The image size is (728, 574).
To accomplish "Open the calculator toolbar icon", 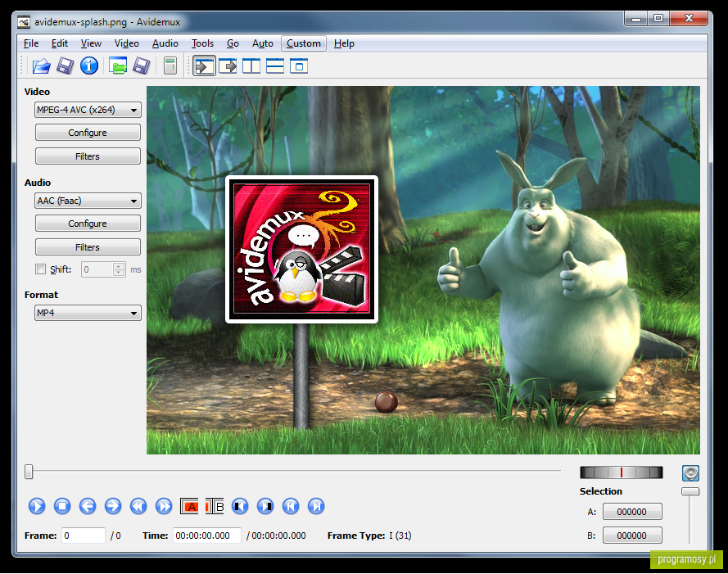I will click(170, 66).
